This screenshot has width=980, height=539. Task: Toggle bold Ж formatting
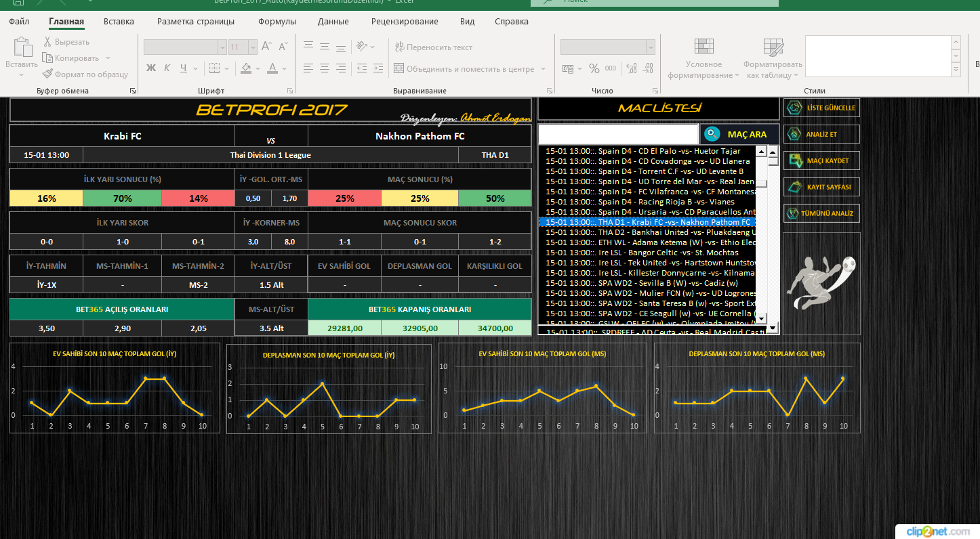[151, 68]
